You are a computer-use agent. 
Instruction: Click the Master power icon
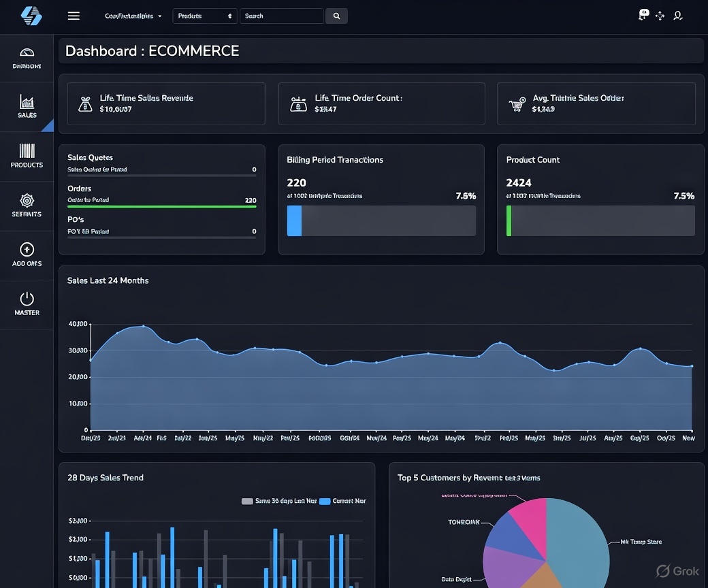coord(27,299)
